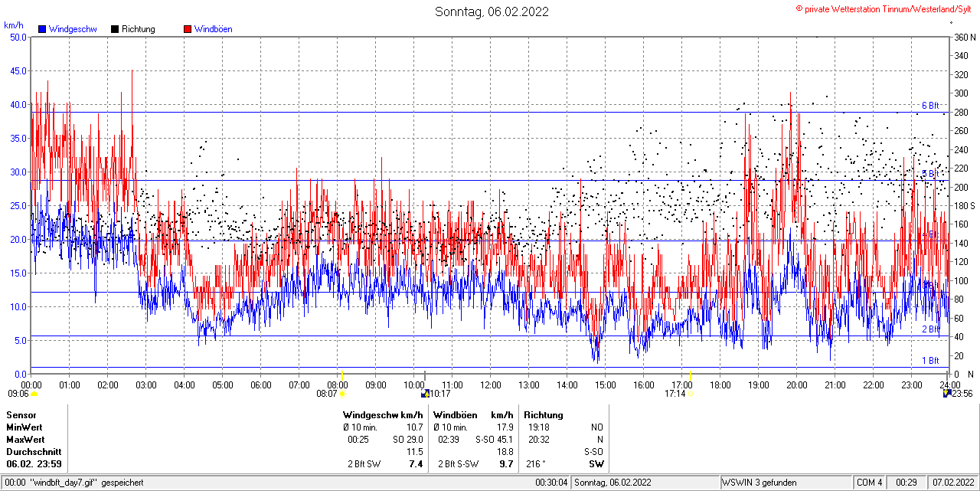Click the 06.02. 23:59 timestamp row label
This screenshot has width=980, height=491.
click(34, 464)
